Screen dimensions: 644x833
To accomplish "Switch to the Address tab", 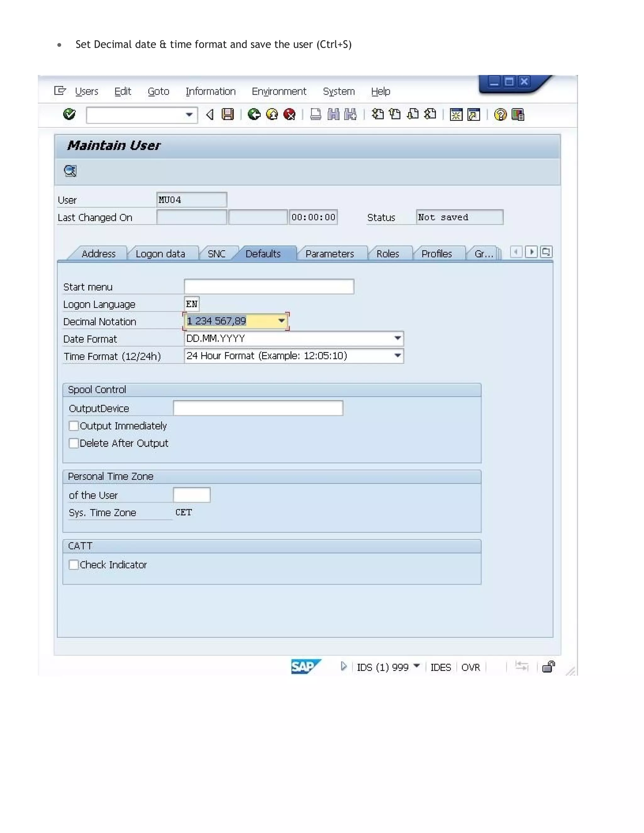I will [98, 254].
